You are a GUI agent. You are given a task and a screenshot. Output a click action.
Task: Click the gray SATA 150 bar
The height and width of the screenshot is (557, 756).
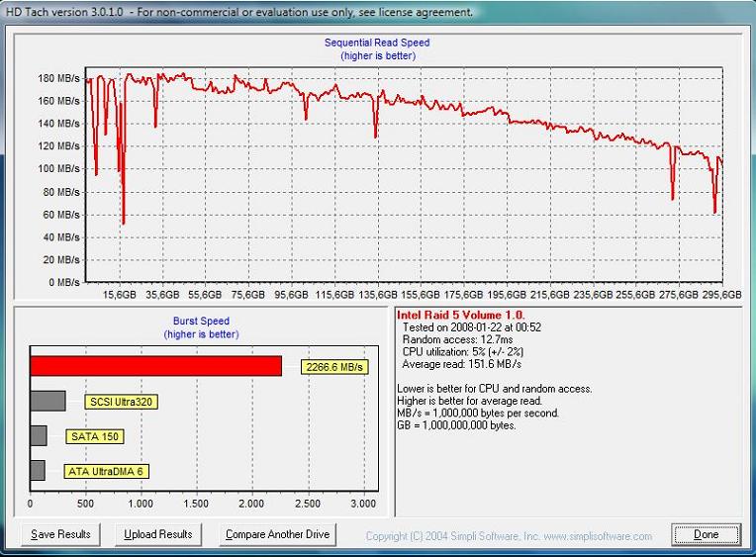39,435
